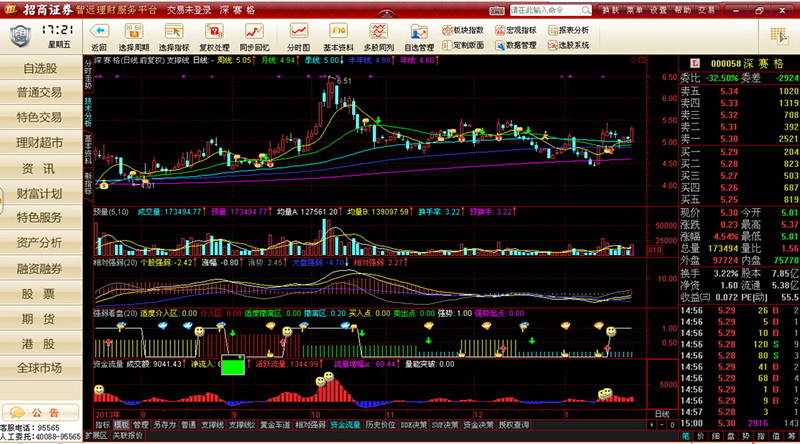This screenshot has width=800, height=444.
Task: Click the command input search box
Action: pos(548,9)
